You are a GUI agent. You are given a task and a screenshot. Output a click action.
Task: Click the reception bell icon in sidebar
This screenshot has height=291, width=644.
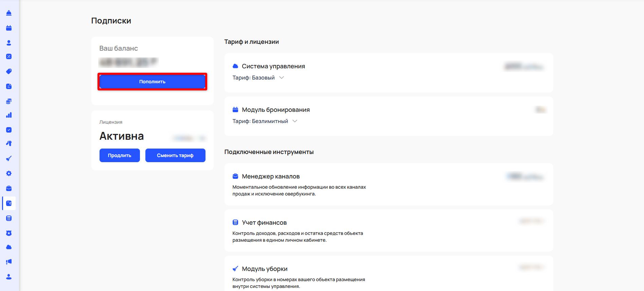pos(9,13)
